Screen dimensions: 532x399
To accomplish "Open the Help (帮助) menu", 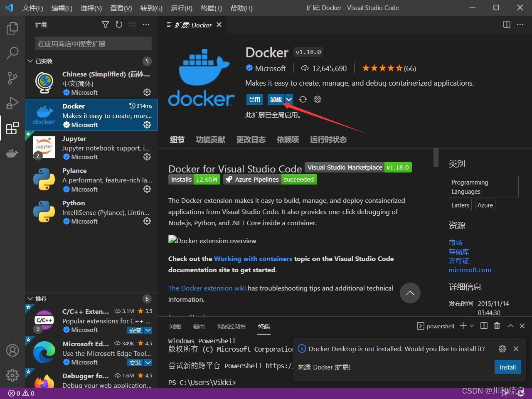I will 241,8.
